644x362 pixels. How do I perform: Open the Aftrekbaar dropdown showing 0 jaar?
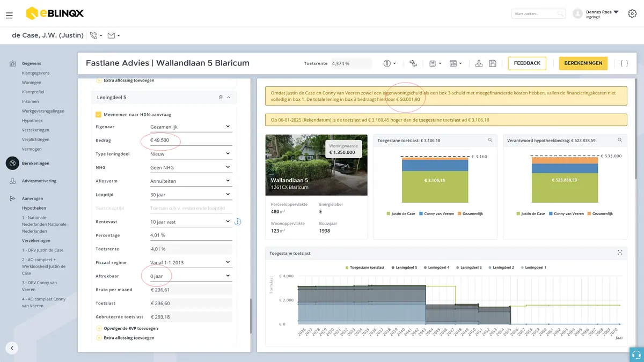[x=190, y=276]
